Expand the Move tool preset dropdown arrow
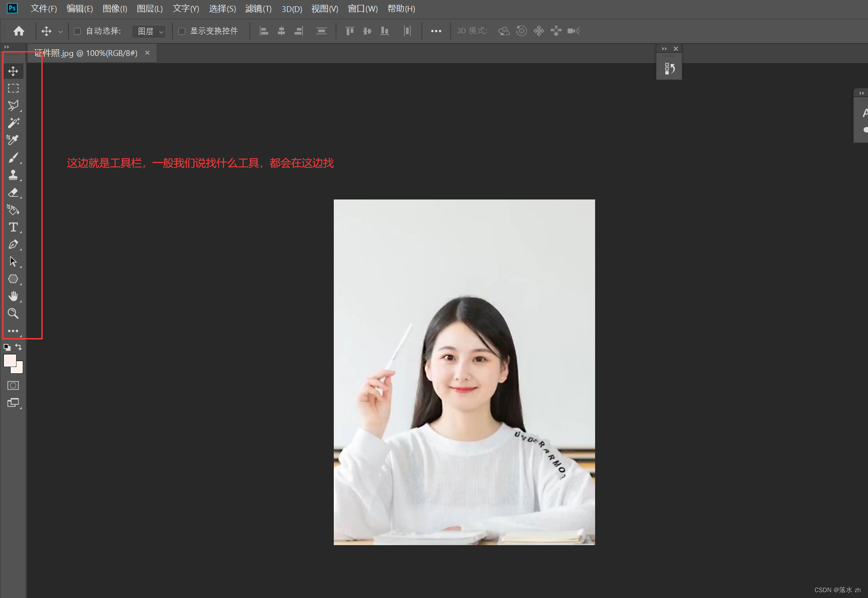 (x=60, y=32)
